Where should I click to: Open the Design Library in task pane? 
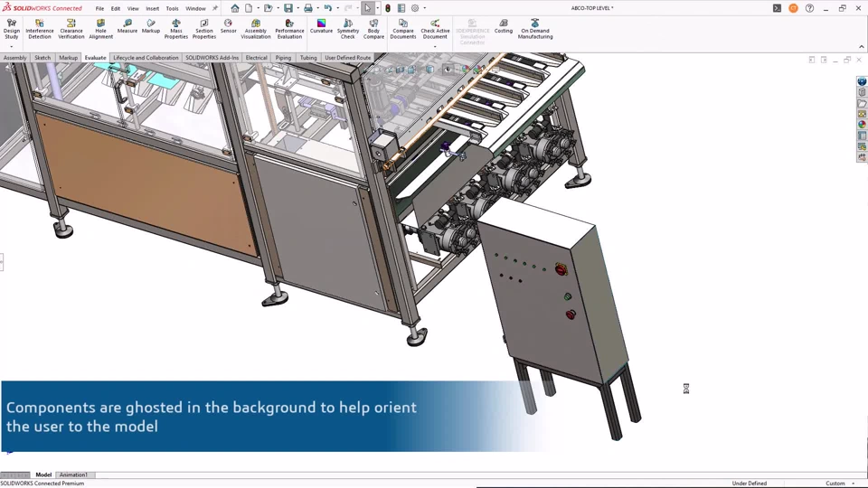pyautogui.click(x=862, y=92)
